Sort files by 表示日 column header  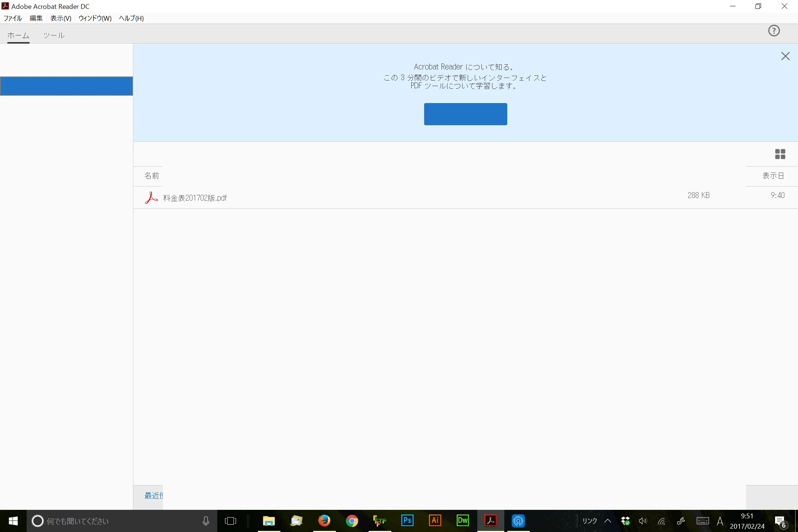[773, 176]
